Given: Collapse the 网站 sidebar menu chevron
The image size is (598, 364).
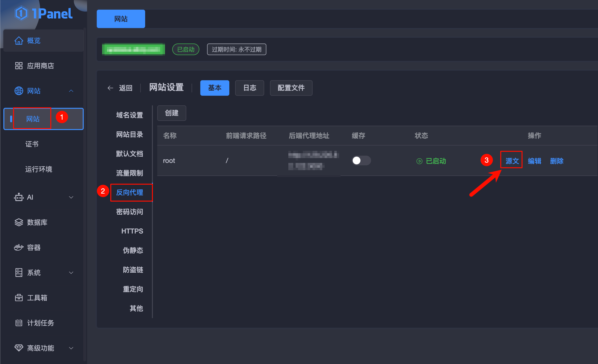Looking at the screenshot, I should click(x=71, y=91).
